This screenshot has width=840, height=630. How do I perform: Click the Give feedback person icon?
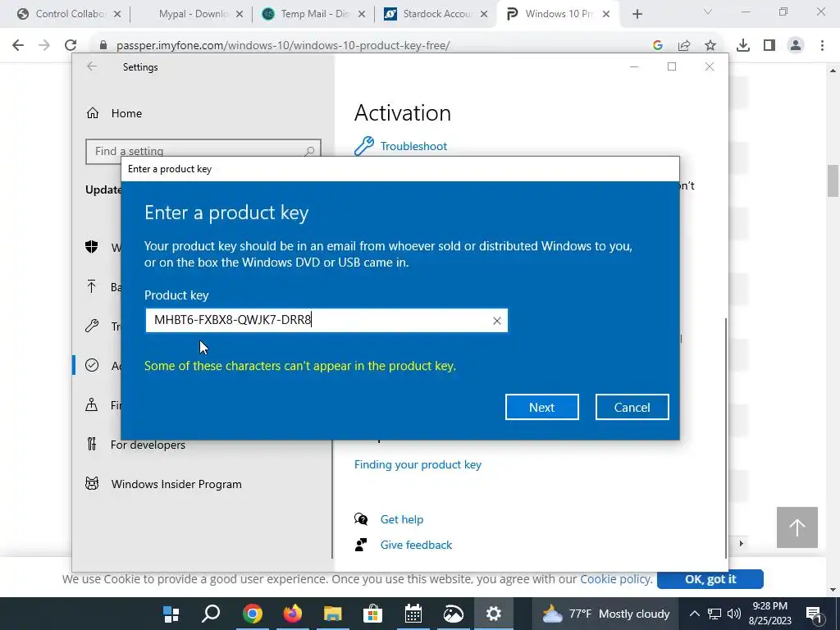click(361, 545)
